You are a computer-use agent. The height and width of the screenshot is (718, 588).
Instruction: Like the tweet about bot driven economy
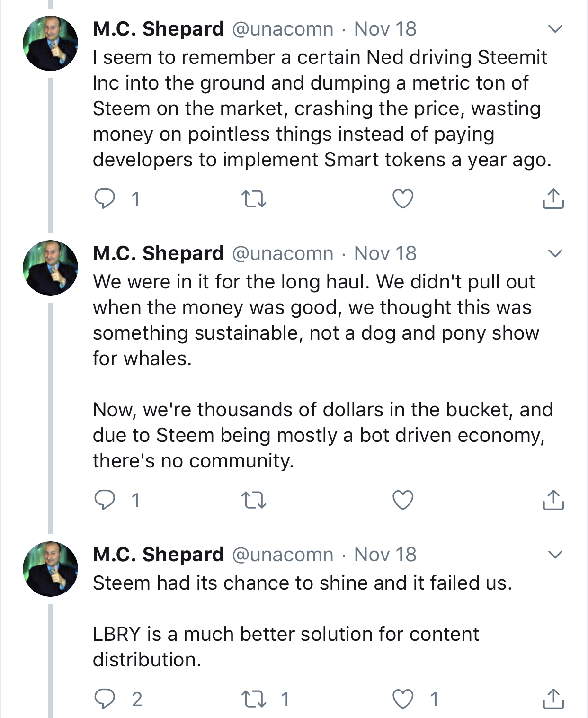pos(403,500)
